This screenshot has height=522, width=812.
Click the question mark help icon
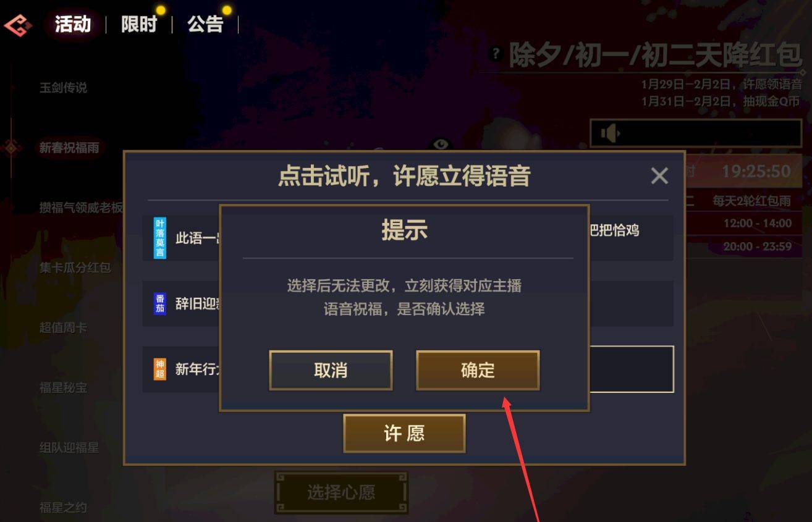pyautogui.click(x=495, y=54)
